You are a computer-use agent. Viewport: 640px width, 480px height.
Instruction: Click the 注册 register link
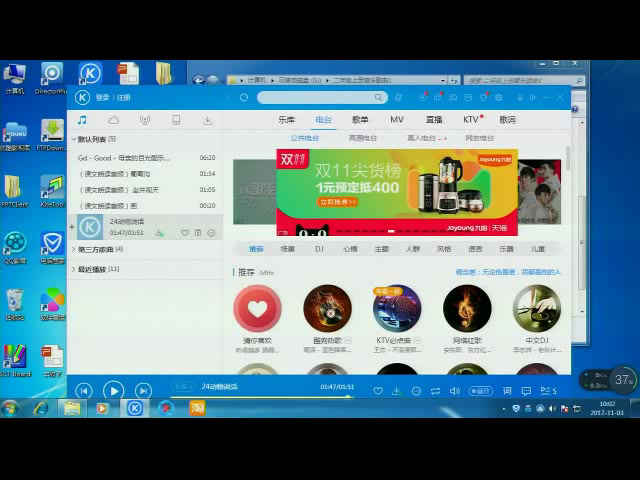[124, 98]
